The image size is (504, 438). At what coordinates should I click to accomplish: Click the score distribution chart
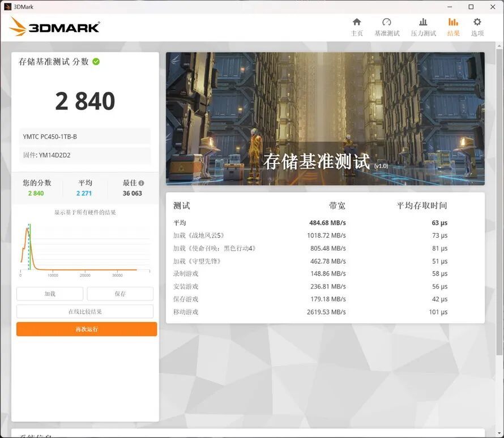click(85, 251)
